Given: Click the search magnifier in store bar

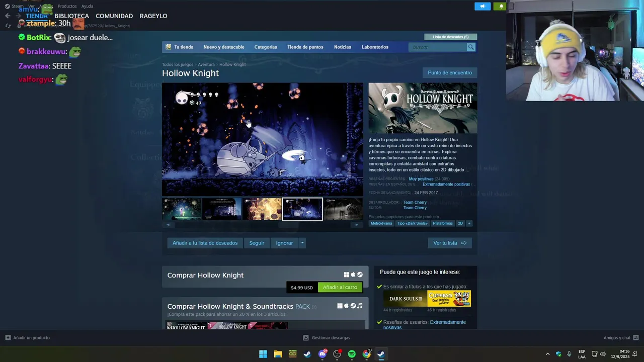Looking at the screenshot, I should (x=471, y=47).
